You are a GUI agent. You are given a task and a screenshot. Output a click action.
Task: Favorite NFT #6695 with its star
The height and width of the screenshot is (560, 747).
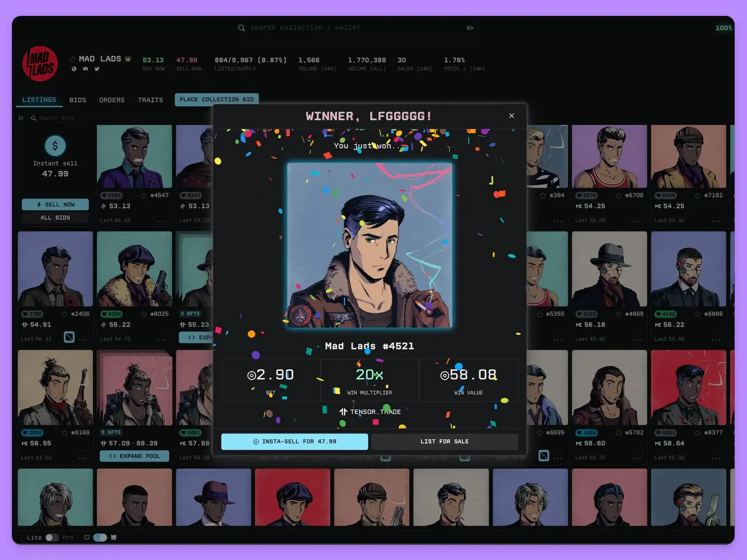click(540, 433)
